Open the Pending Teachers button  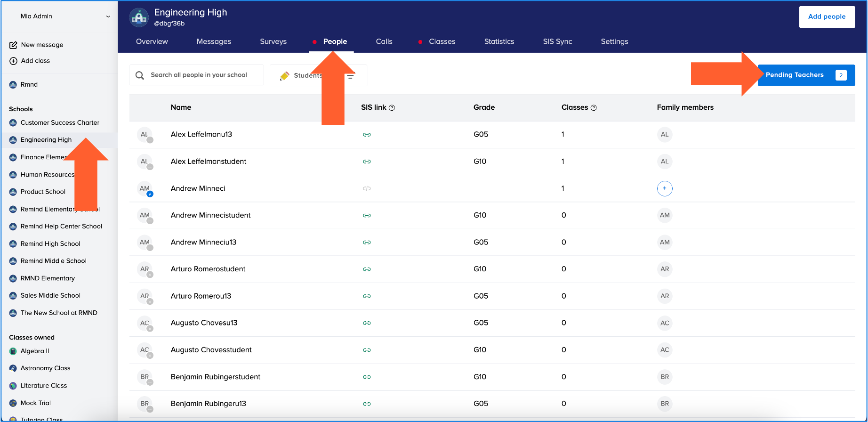tap(806, 75)
